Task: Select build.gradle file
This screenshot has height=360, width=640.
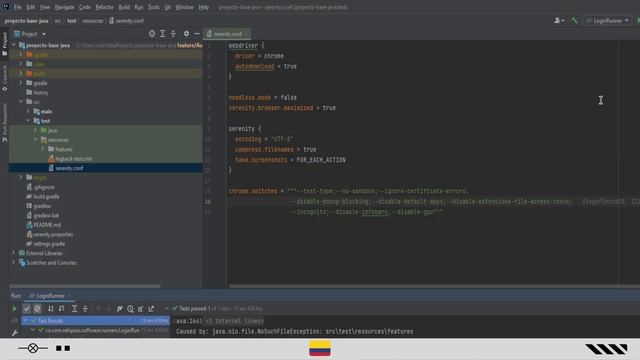Action: 43,196
